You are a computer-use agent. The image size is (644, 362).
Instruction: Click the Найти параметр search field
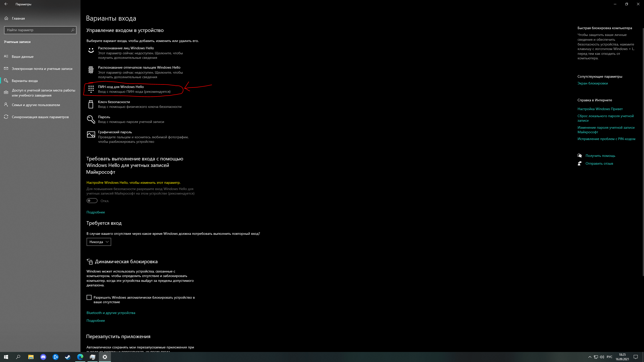[x=40, y=30]
